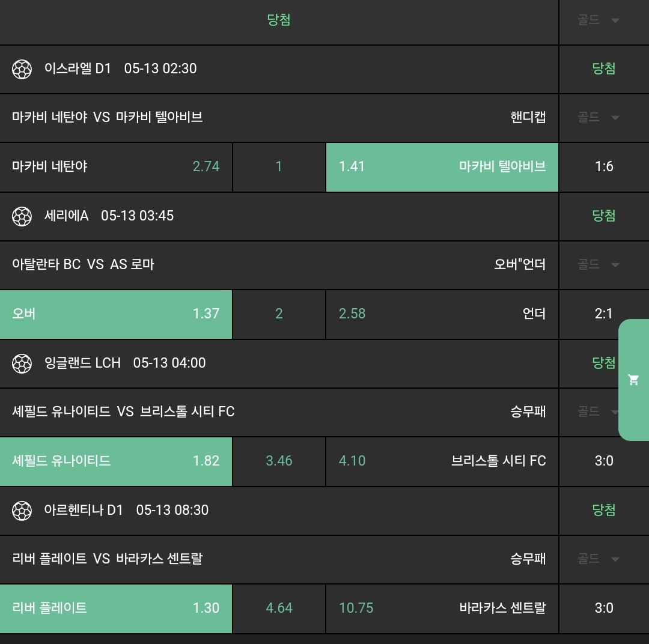Click the soccer ball icon beside 잉글랜드 LCH
Viewport: 649px width, 644px height.
(x=22, y=363)
